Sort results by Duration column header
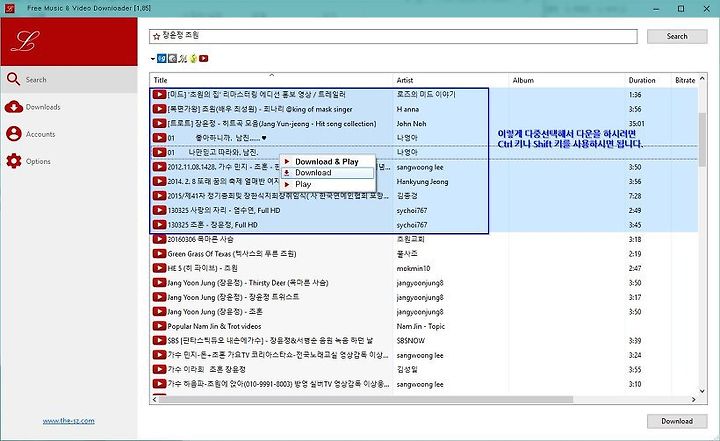Image resolution: width=720 pixels, height=441 pixels. click(648, 80)
